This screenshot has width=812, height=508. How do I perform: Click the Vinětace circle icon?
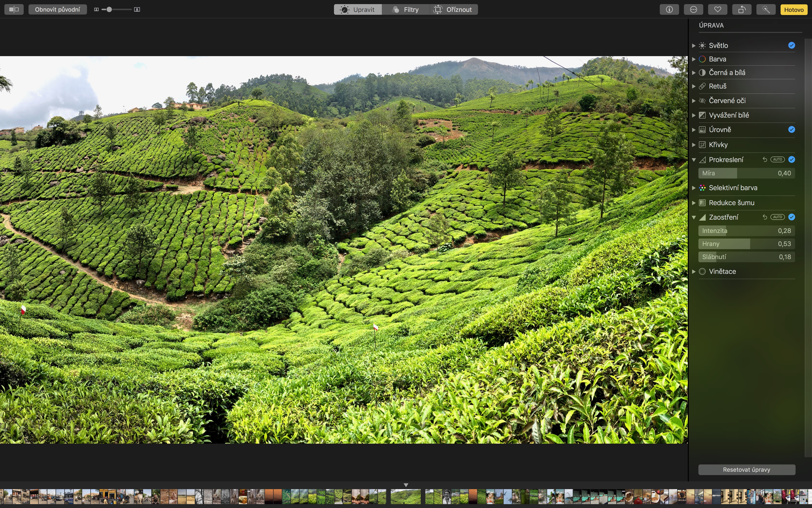[702, 271]
